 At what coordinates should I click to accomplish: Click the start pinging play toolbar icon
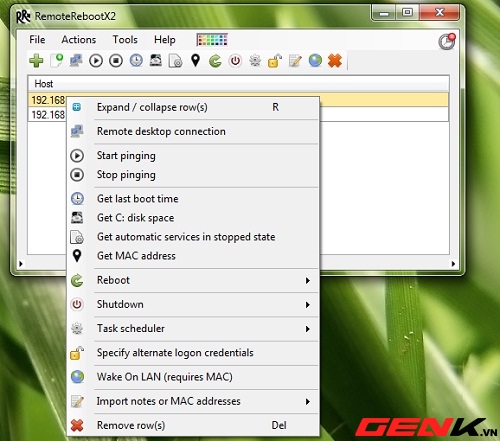96,61
